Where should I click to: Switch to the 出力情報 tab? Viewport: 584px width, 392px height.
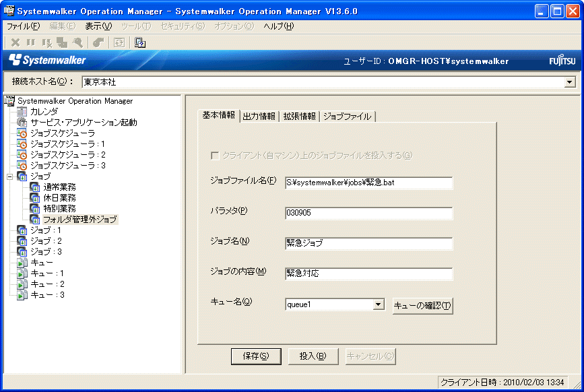(x=259, y=117)
